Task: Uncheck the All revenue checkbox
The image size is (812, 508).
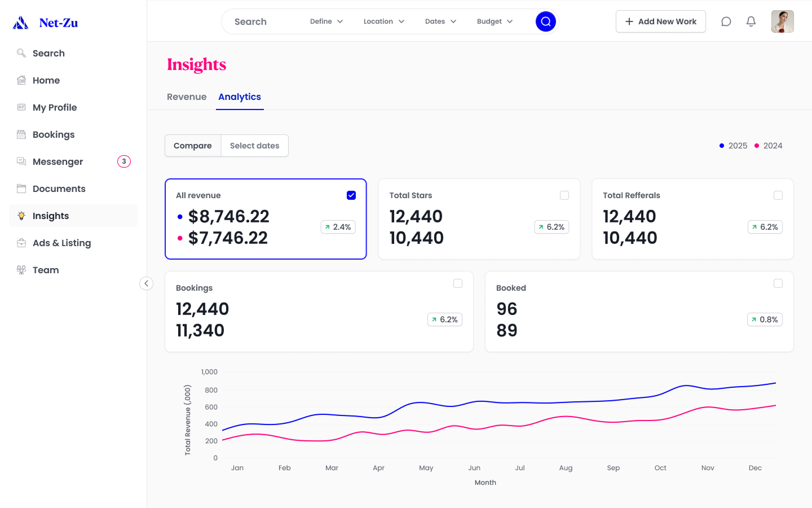Action: 351,195
